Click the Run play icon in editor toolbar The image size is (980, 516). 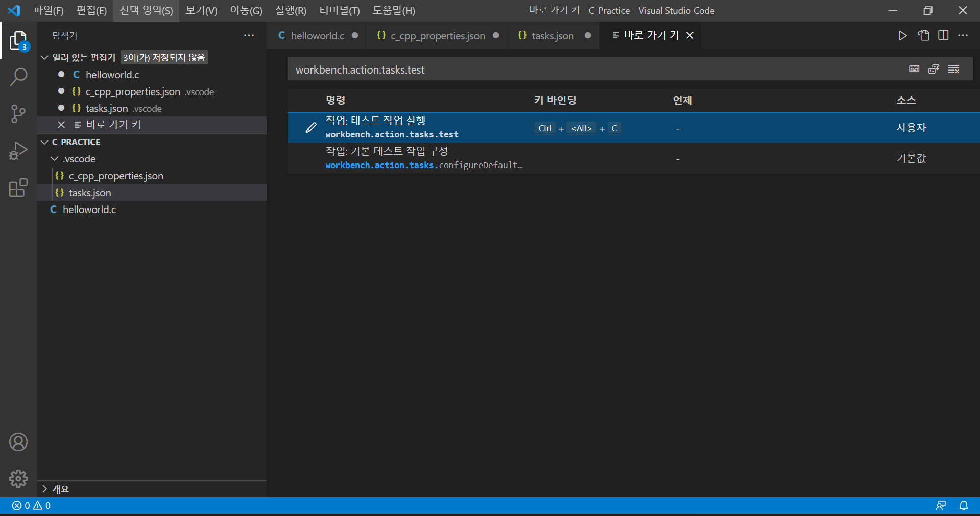[x=903, y=35]
